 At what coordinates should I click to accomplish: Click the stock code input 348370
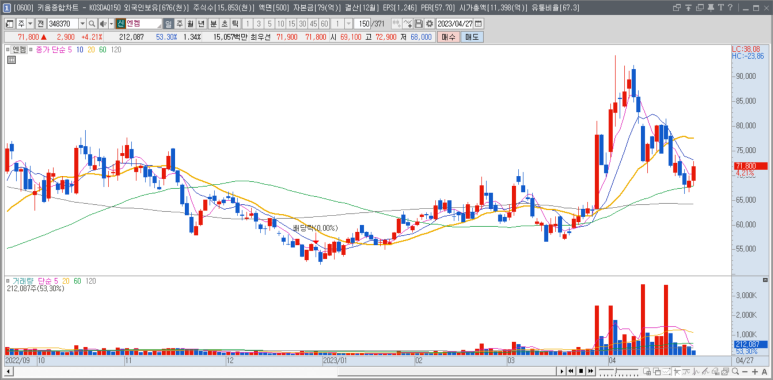tap(63, 24)
